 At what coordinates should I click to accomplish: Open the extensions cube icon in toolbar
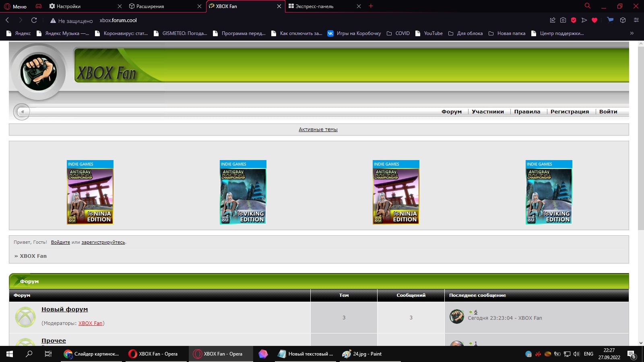point(623,20)
